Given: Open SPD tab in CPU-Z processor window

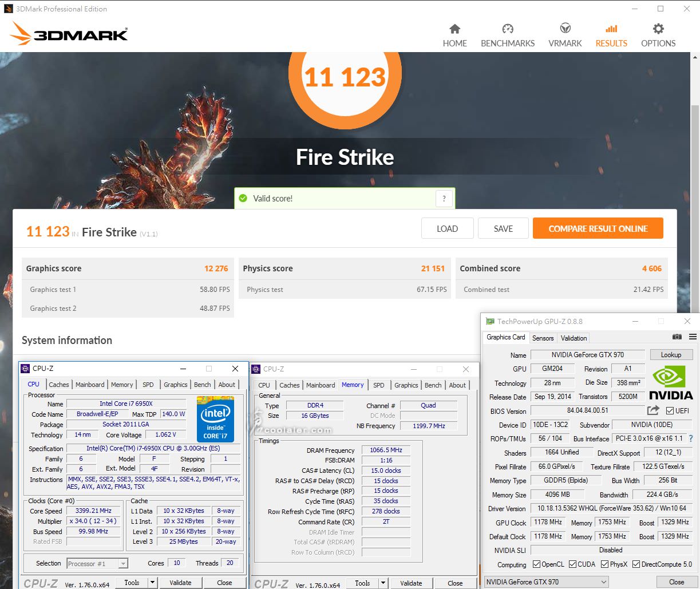Looking at the screenshot, I should (x=148, y=385).
